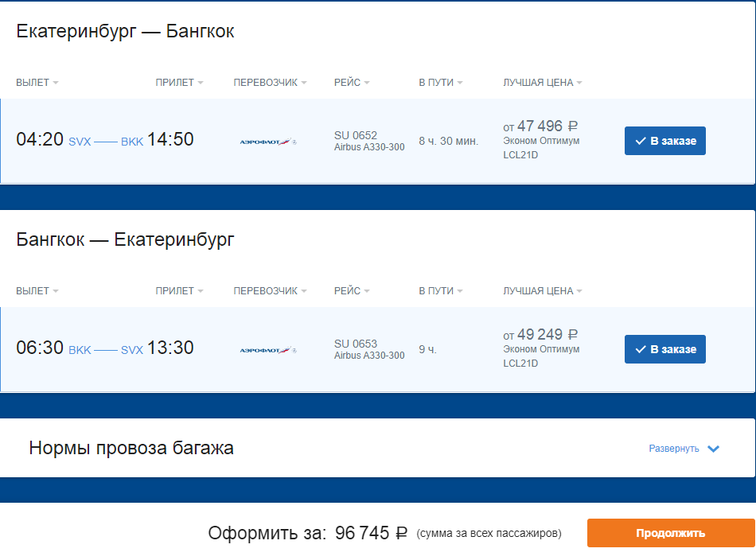Viewport: 756px width, 560px height.
Task: Sort outbound flights by РЕЙС
Action: click(352, 83)
